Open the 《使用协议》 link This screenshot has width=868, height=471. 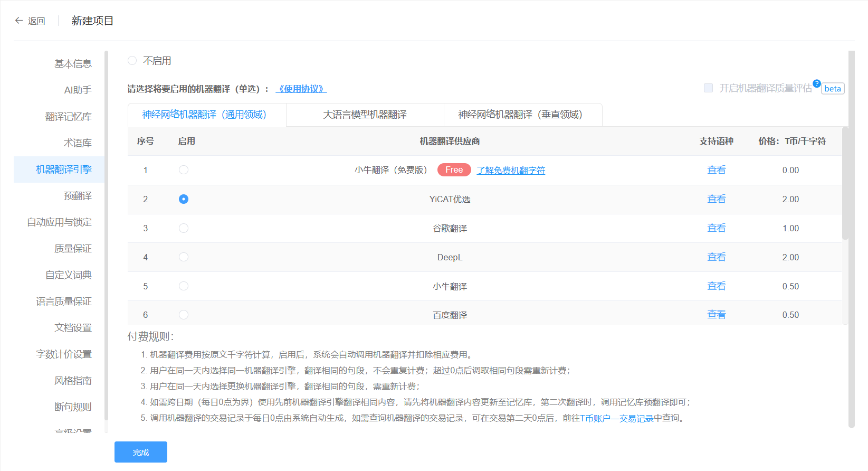(301, 89)
